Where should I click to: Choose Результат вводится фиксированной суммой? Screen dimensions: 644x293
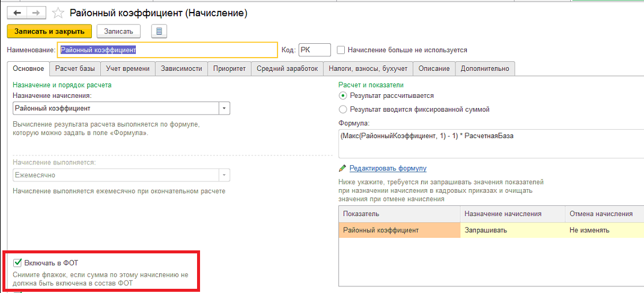342,109
